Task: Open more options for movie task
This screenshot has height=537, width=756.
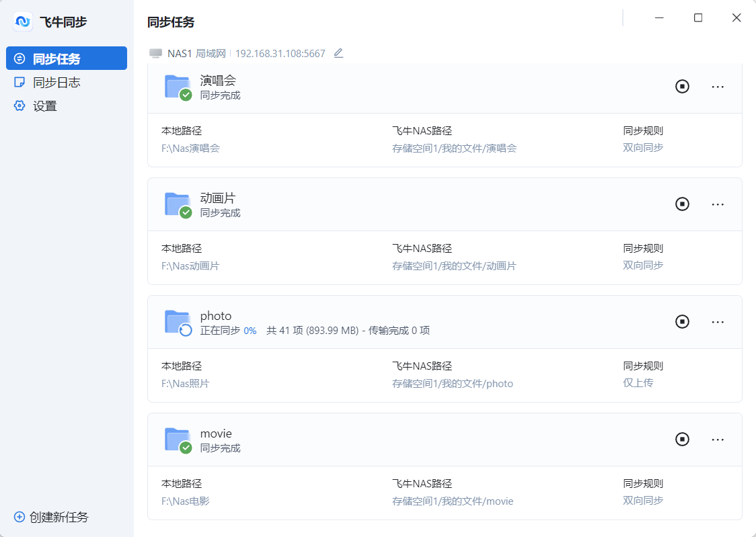Action: point(718,440)
